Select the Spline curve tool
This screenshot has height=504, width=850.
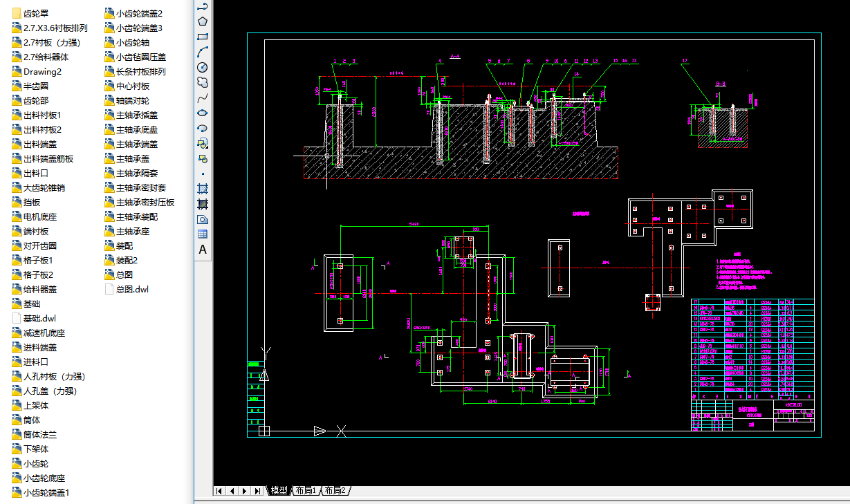coord(203,97)
